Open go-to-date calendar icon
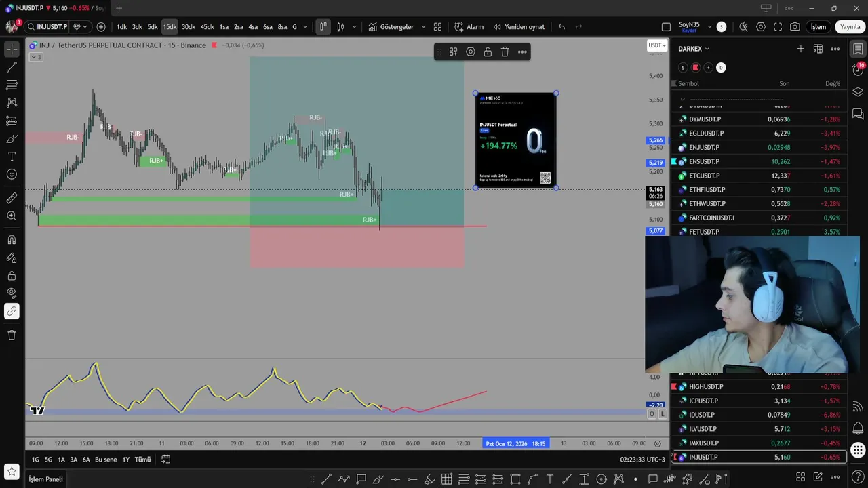 point(165,460)
